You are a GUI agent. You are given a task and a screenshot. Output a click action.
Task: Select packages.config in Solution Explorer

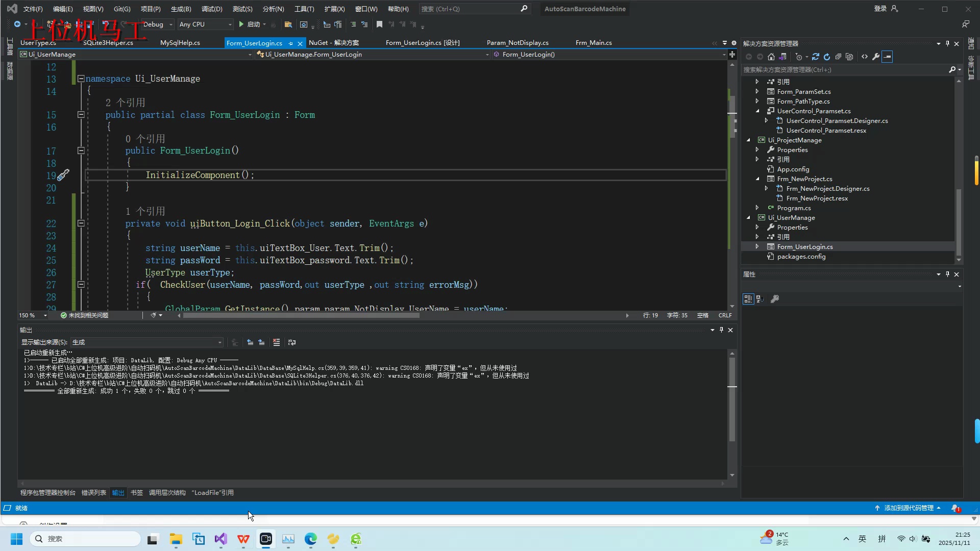click(x=801, y=257)
